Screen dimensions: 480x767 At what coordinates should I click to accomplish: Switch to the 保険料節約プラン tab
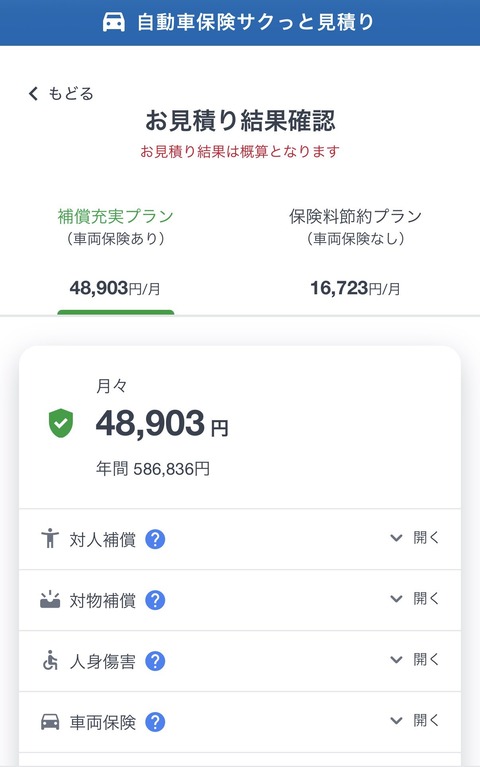[x=355, y=254]
